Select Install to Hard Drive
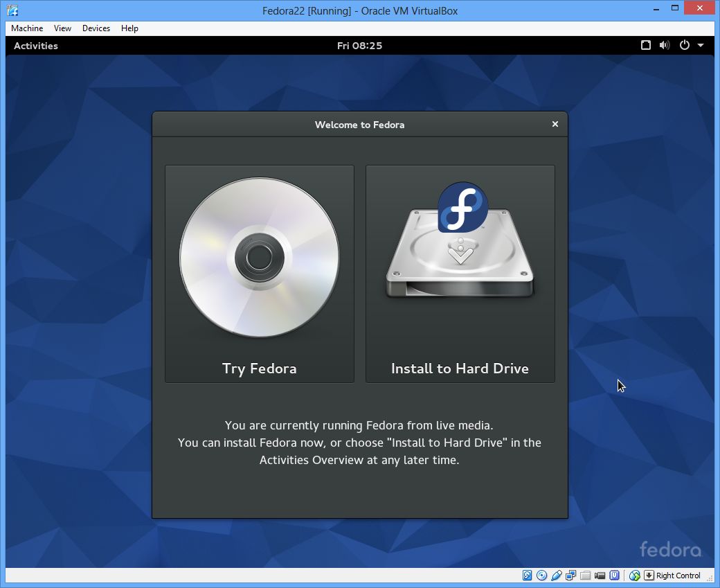This screenshot has width=720, height=588. [460, 368]
